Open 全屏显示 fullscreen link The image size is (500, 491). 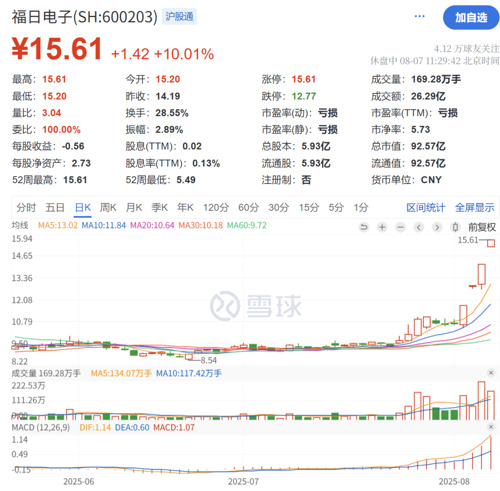[x=475, y=208]
